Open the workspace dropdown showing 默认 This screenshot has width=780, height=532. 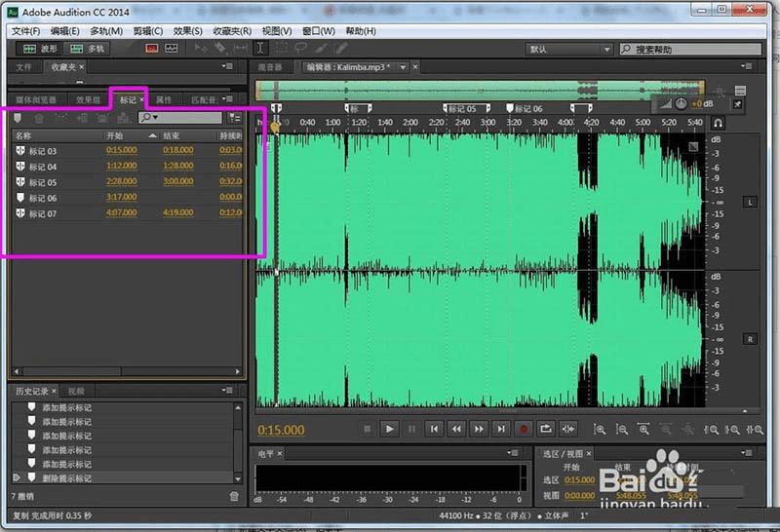[569, 49]
